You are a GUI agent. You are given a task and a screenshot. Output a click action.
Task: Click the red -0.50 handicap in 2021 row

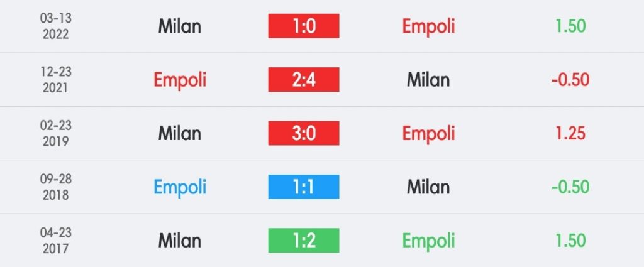[570, 80]
